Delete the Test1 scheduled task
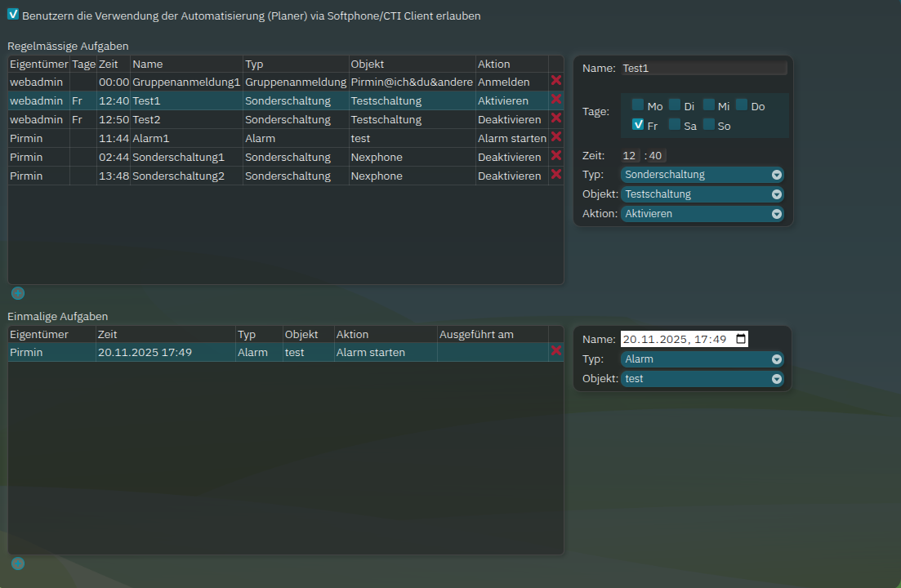 (x=556, y=100)
